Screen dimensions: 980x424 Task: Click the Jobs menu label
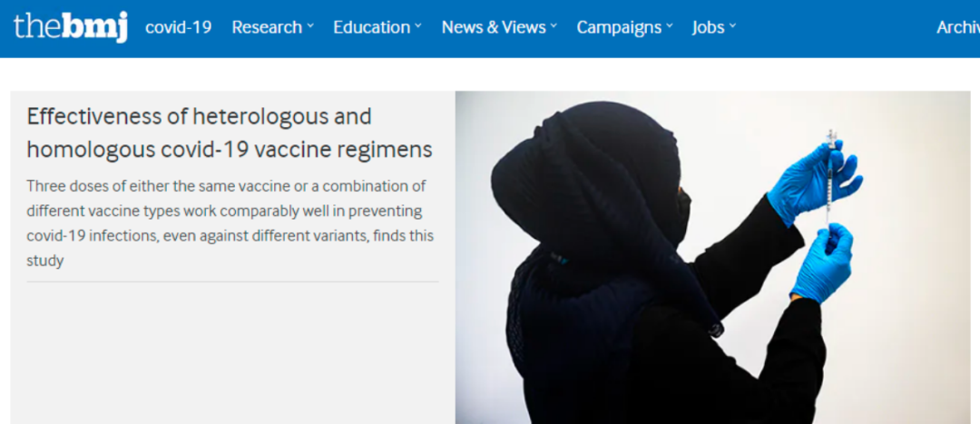[x=708, y=27]
